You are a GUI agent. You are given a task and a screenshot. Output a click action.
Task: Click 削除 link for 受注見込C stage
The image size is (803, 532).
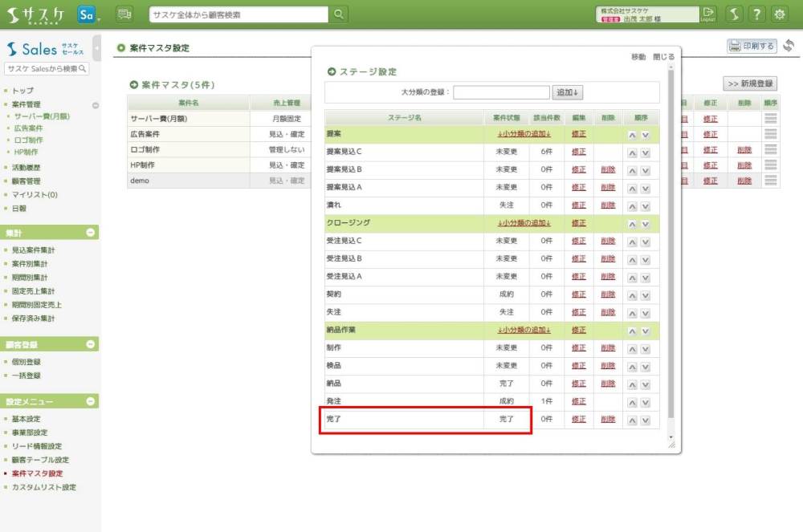607,241
